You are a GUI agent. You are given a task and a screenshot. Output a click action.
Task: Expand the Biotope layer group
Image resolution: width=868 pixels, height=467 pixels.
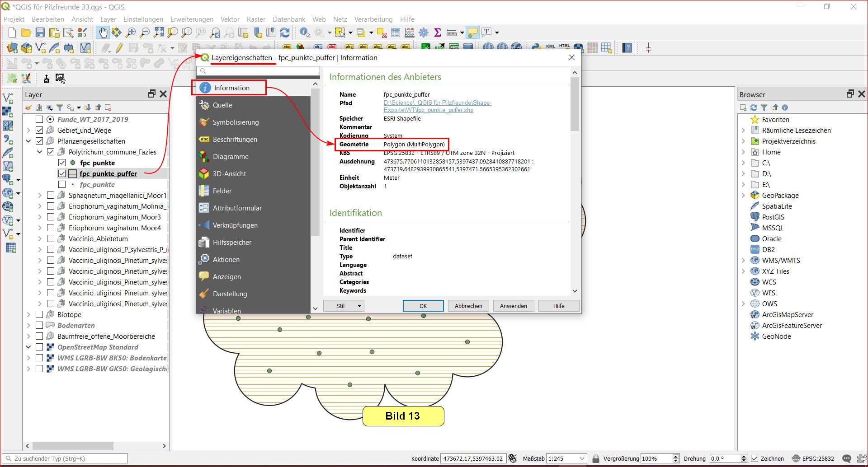(28, 315)
